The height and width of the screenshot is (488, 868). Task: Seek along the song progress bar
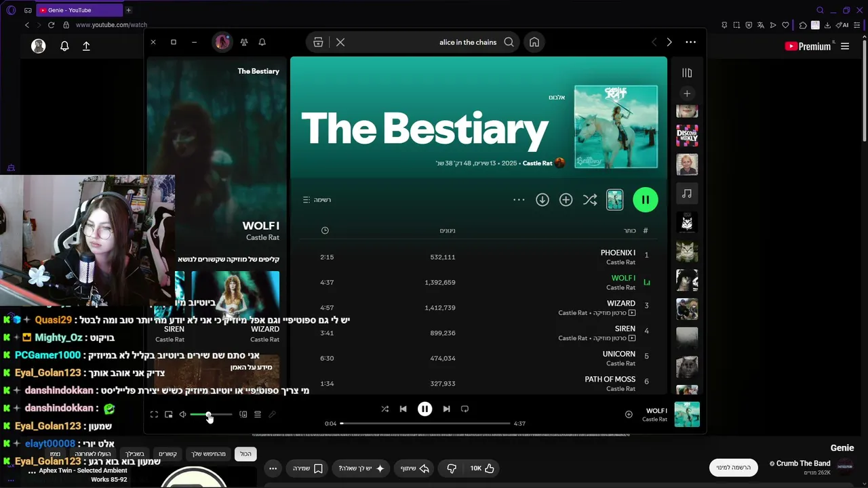coord(425,424)
